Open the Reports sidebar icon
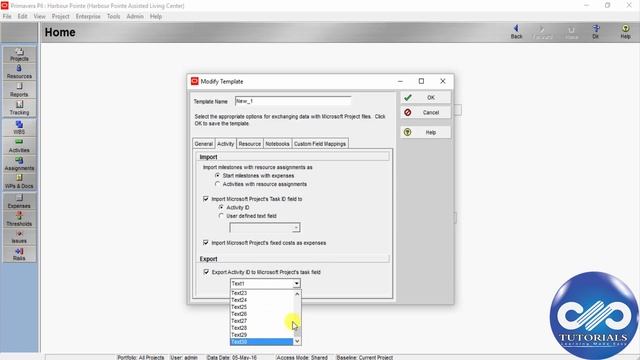640x360 pixels. click(x=19, y=90)
